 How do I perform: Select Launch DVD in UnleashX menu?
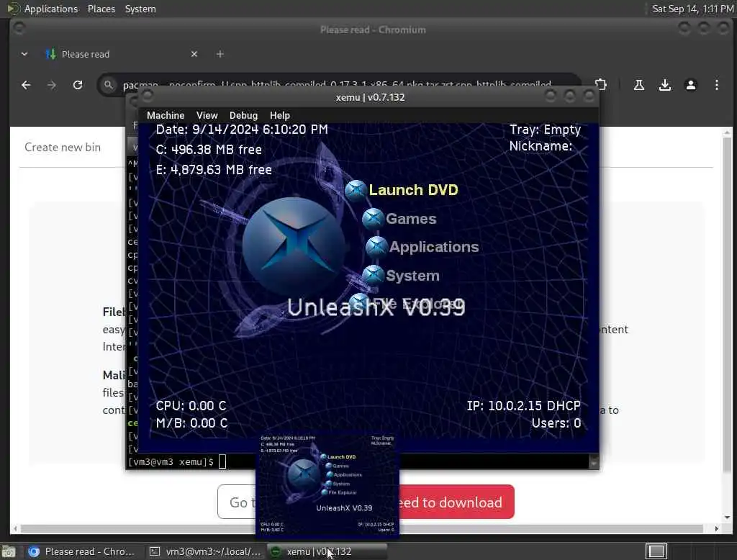(x=413, y=189)
